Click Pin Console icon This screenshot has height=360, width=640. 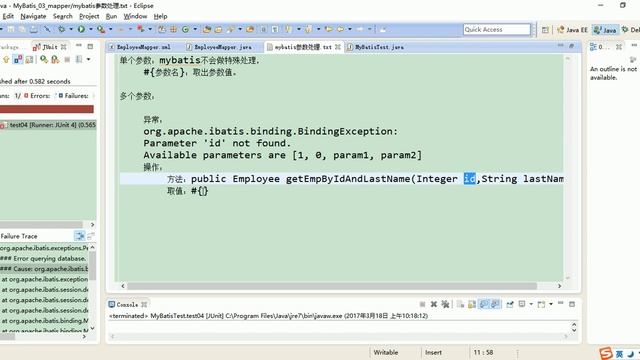[x=510, y=304]
